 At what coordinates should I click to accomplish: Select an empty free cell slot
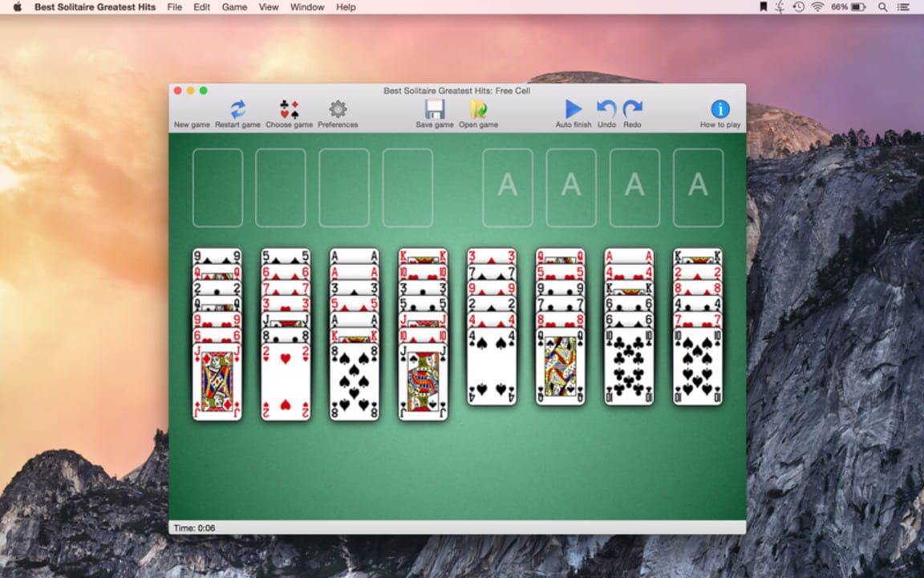[217, 189]
